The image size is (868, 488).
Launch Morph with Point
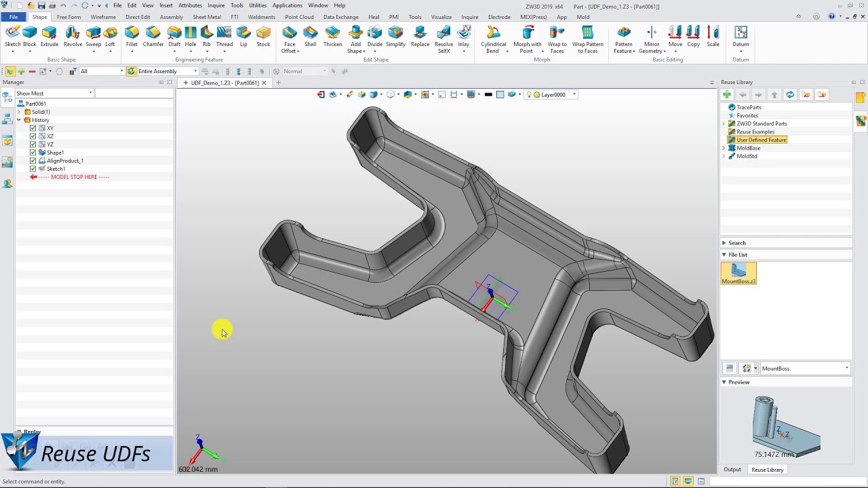527,40
